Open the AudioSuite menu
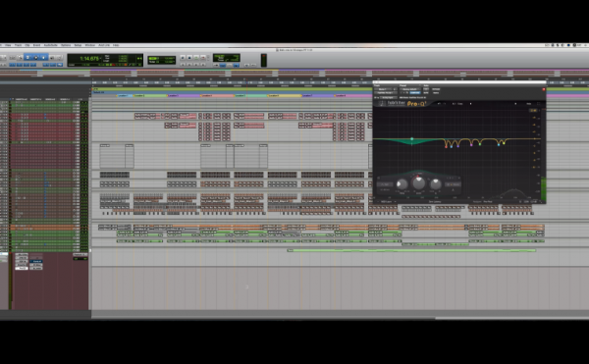The image size is (589, 364). 51,45
